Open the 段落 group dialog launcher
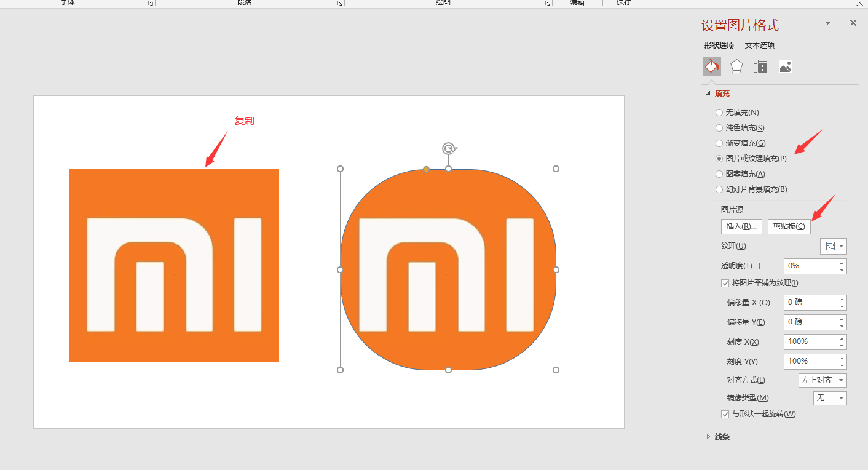This screenshot has height=470, width=868. click(x=340, y=3)
